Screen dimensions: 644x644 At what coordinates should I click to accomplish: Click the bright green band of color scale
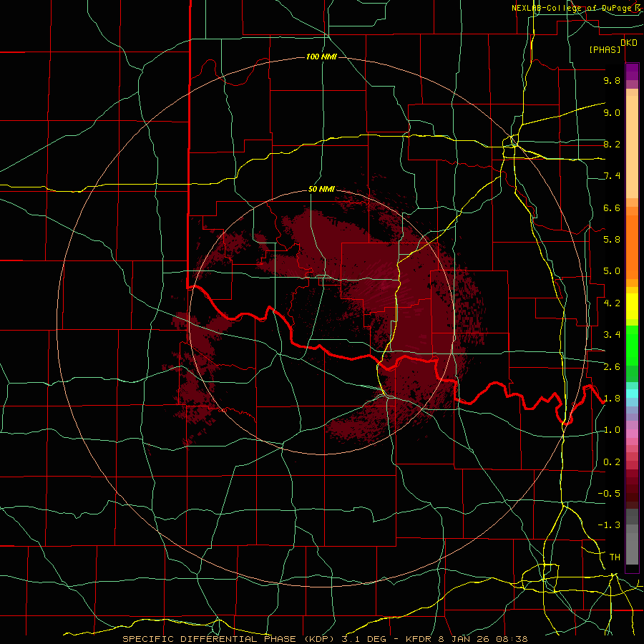tap(632, 346)
